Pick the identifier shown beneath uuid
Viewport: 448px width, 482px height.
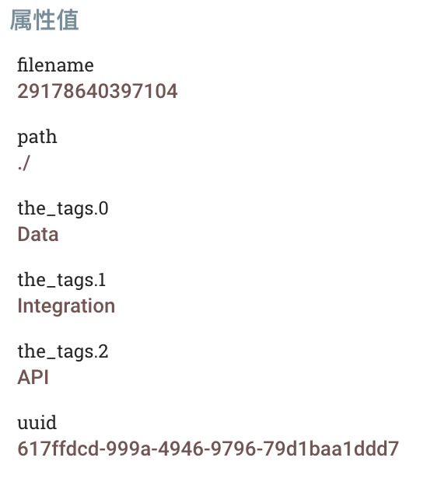tap(208, 449)
